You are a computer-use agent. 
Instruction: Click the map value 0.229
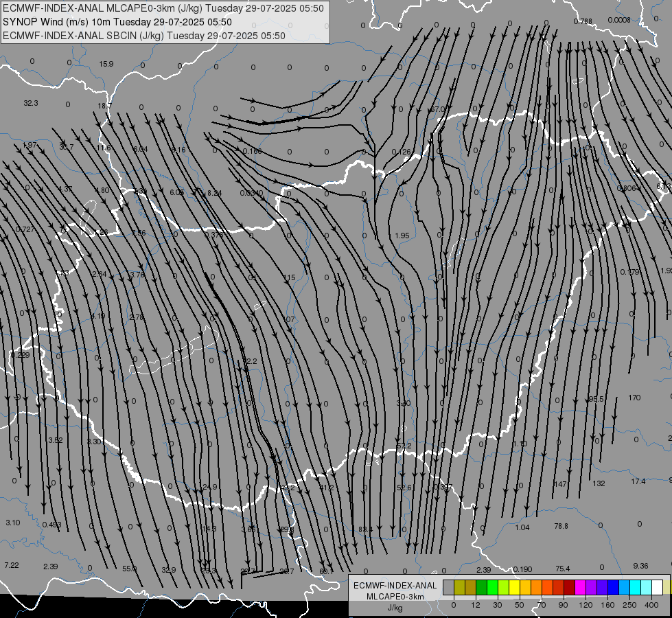click(x=20, y=355)
